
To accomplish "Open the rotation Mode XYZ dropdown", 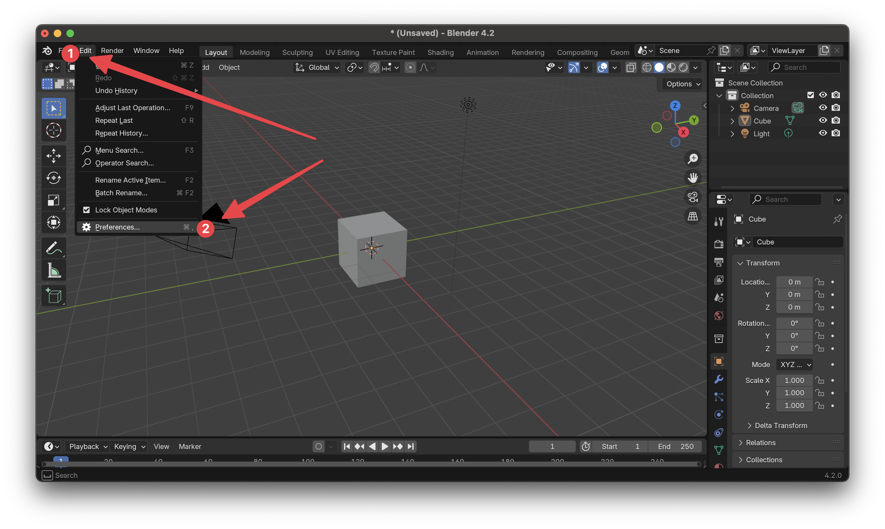I will 795,365.
